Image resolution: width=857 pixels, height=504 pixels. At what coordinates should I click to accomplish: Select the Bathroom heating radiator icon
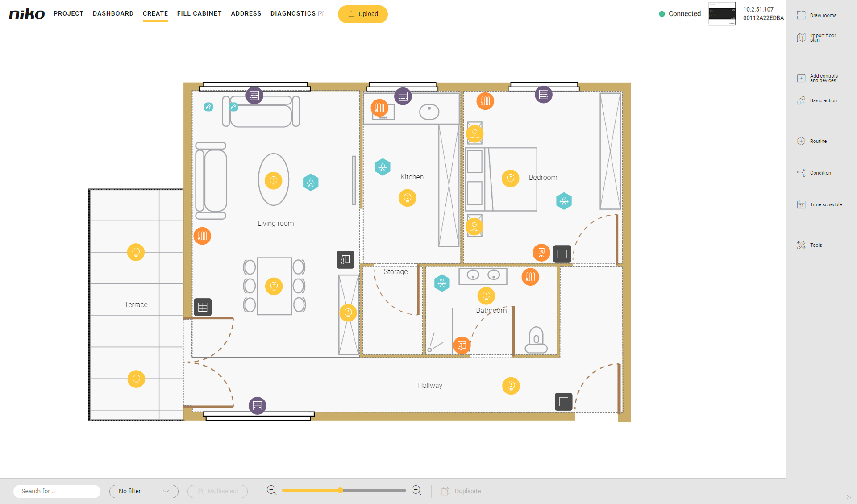click(530, 277)
